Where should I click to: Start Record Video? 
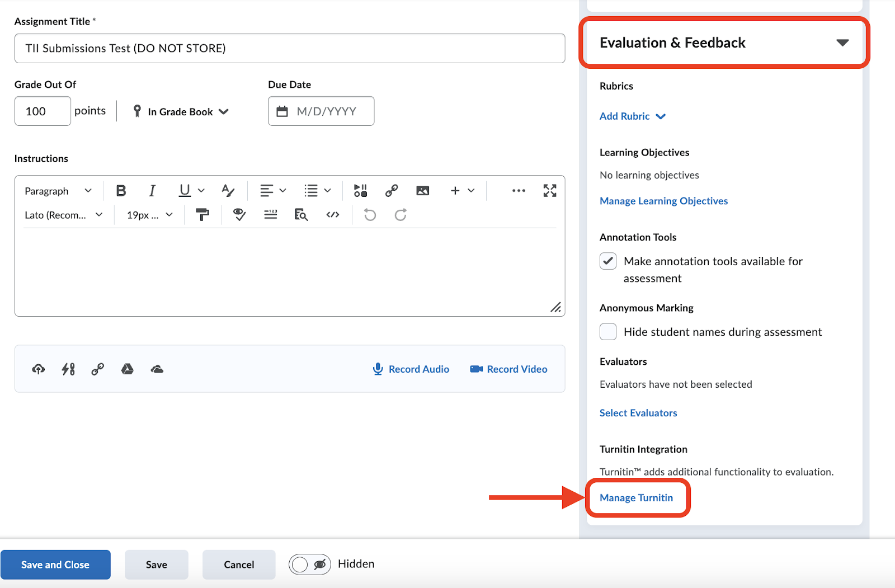click(508, 369)
